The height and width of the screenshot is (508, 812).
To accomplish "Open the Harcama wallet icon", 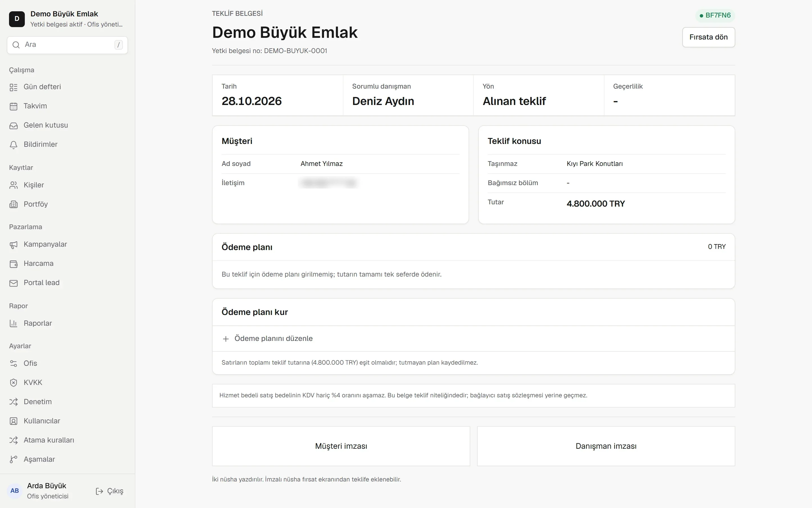I will [14, 264].
